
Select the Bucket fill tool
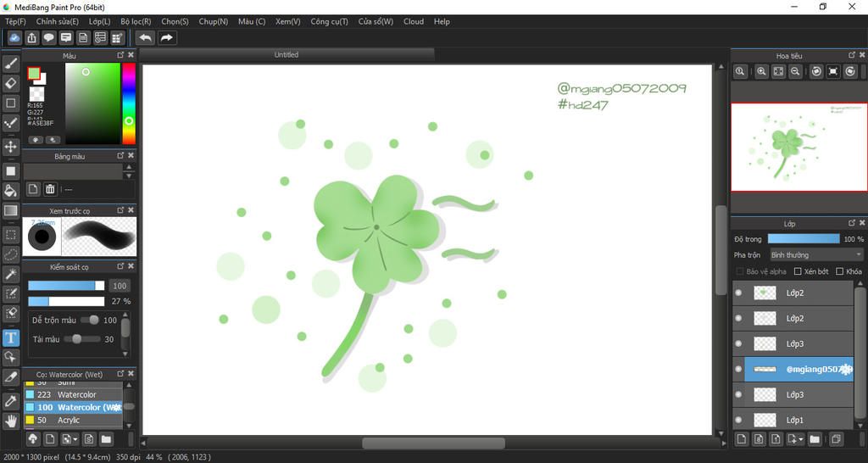[x=10, y=191]
